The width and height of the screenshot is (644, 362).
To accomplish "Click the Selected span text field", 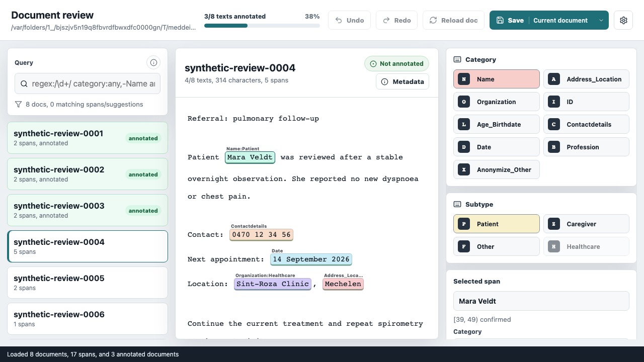I will (541, 301).
